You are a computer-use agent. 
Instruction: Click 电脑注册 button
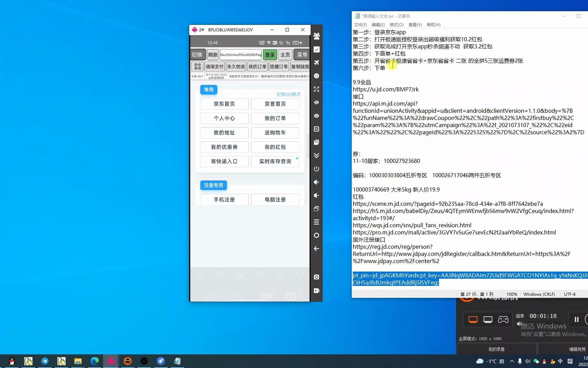pyautogui.click(x=275, y=200)
